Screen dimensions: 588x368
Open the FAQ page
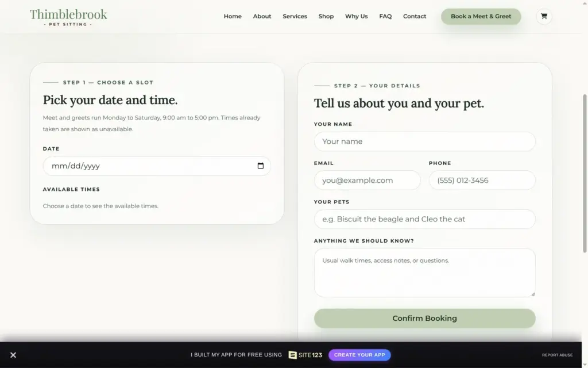385,17
